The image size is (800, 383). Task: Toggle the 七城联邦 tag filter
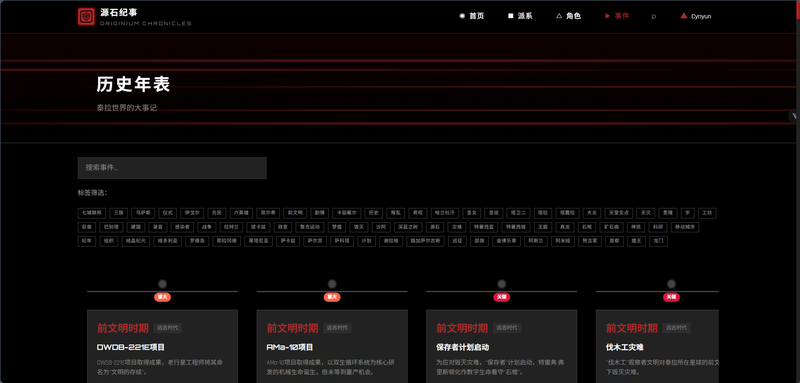pos(92,213)
